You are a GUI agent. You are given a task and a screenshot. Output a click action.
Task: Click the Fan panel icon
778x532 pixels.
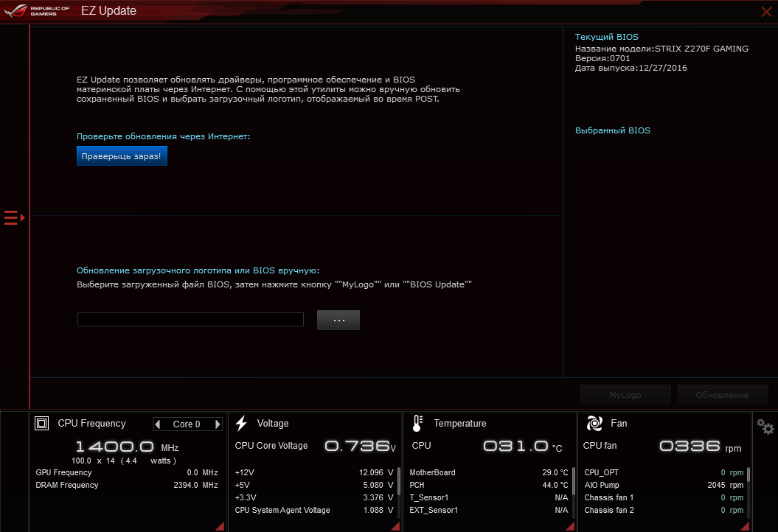click(594, 424)
